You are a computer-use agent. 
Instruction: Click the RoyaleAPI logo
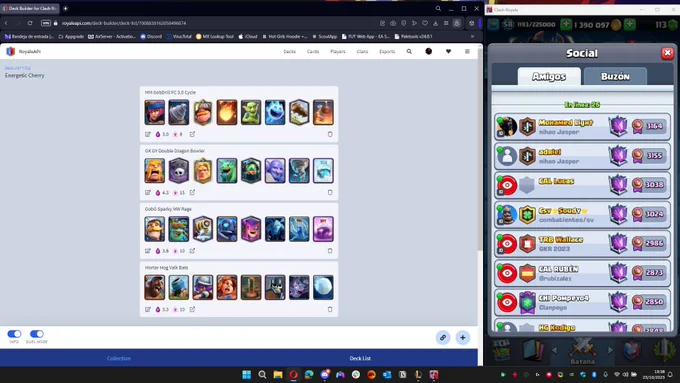pyautogui.click(x=10, y=51)
